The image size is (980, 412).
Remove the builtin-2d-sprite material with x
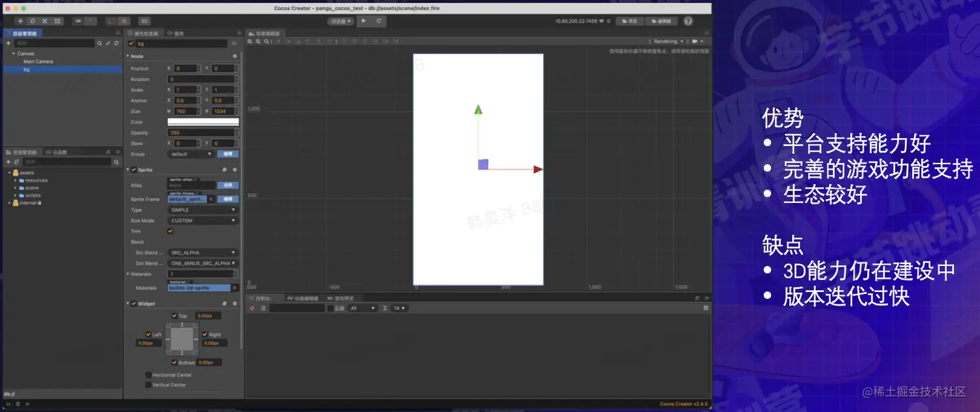tap(235, 287)
